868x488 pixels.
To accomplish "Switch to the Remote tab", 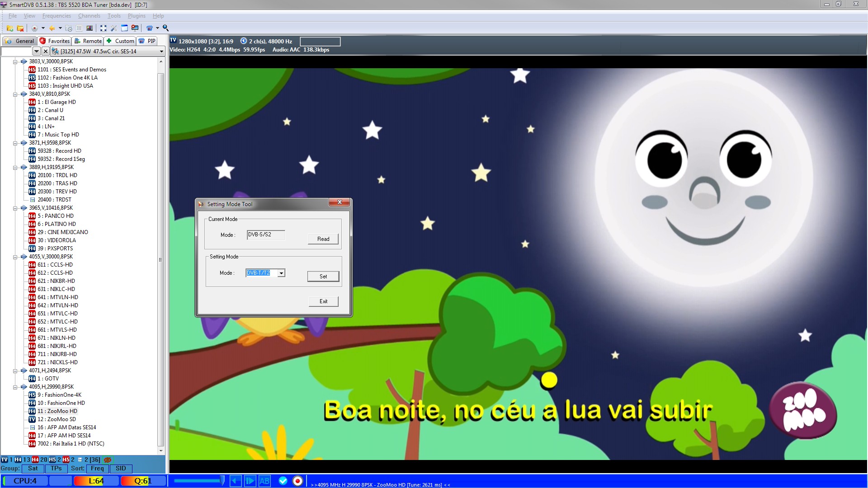I will (88, 41).
